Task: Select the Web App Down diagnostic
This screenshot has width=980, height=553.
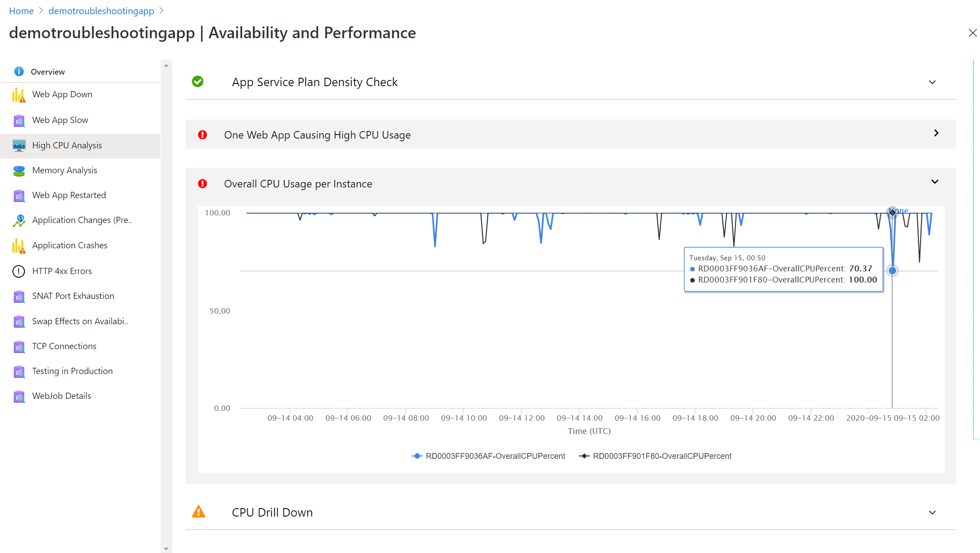Action: (x=62, y=94)
